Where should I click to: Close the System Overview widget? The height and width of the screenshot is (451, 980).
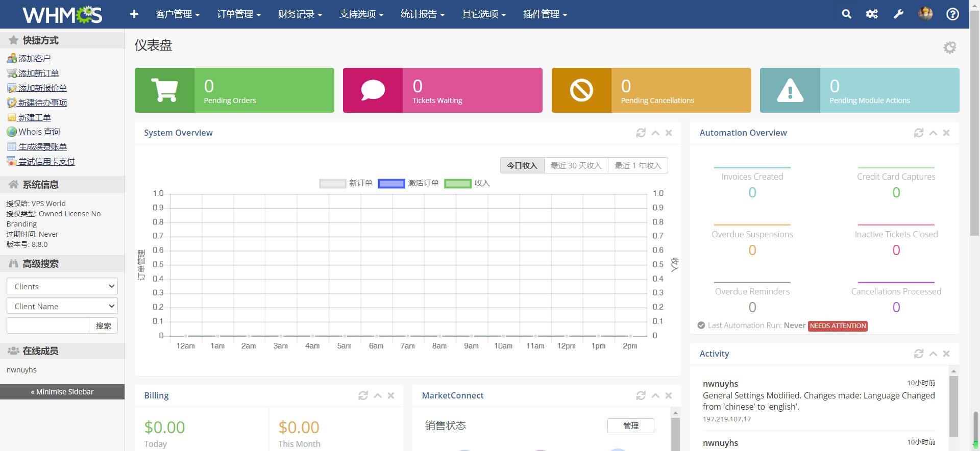tap(669, 133)
